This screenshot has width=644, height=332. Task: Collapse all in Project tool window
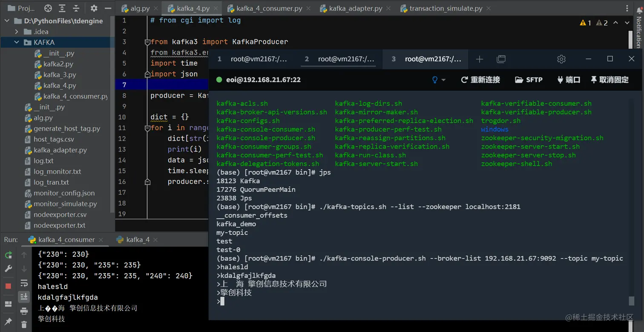coord(76,8)
